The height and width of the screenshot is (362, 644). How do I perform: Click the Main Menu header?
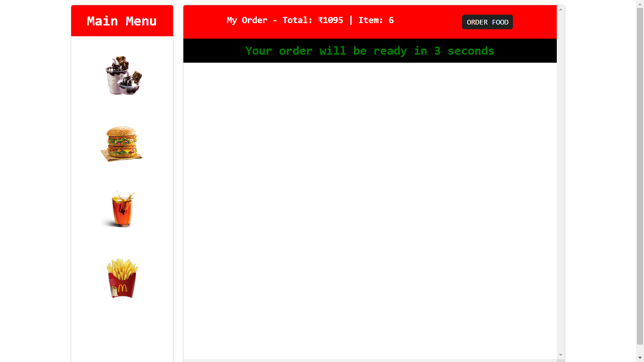tap(122, 21)
